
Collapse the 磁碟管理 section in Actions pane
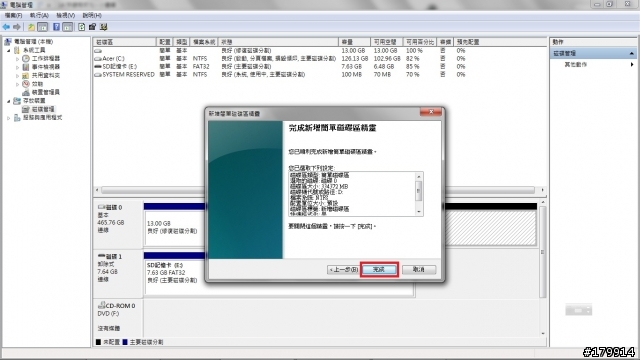[x=631, y=53]
